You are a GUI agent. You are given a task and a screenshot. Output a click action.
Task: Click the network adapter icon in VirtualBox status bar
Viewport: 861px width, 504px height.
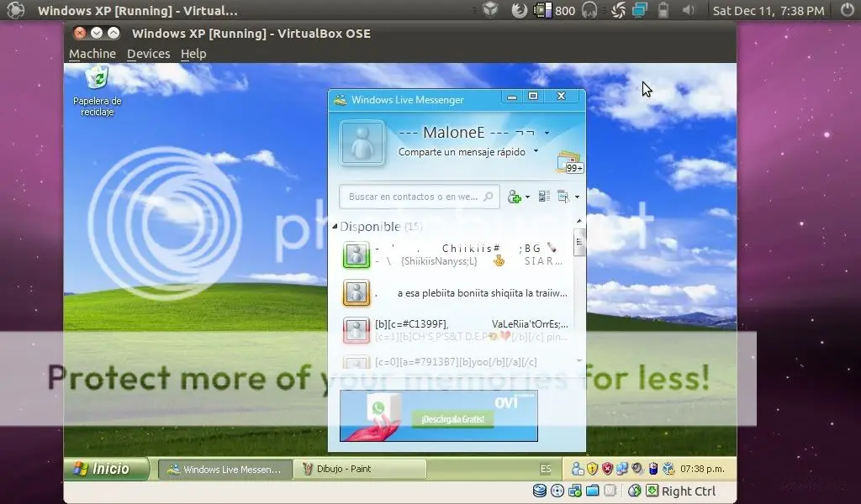(575, 491)
